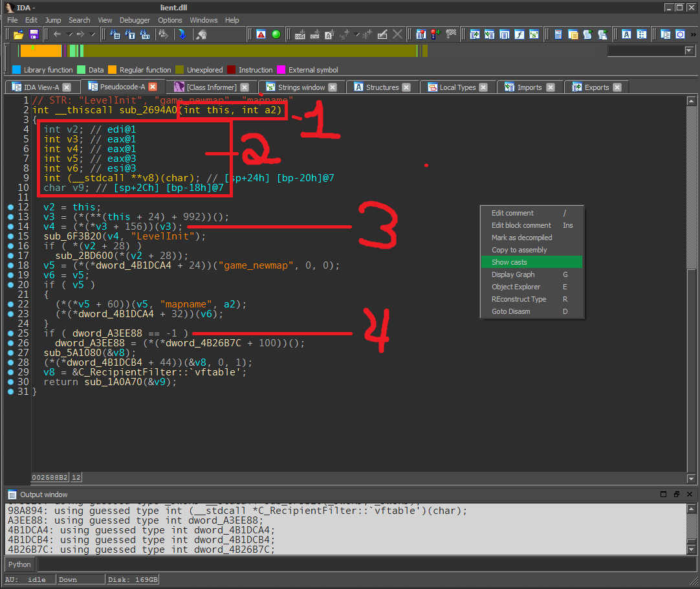
Task: Open the structures window 'A' toolbar icon
Action: click(626, 34)
